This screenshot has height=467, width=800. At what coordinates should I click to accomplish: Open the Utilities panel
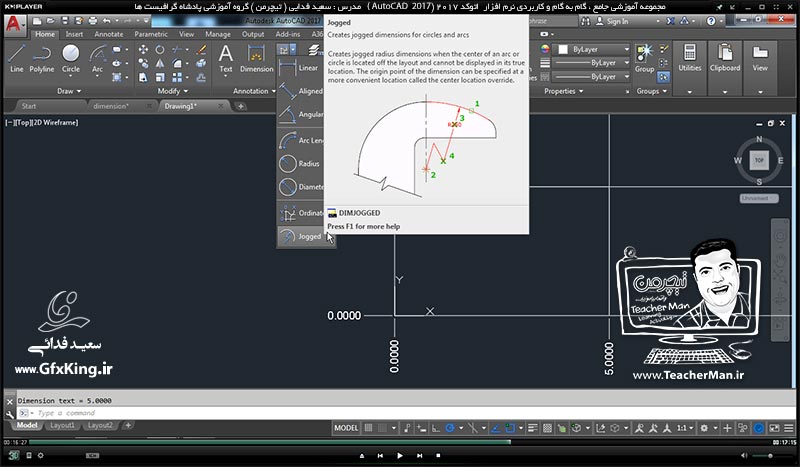click(x=689, y=68)
